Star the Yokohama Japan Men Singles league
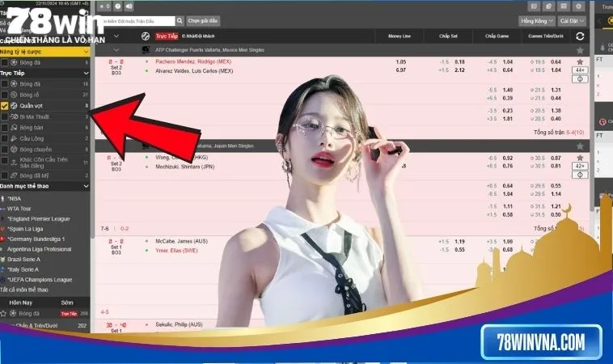 coord(580,146)
